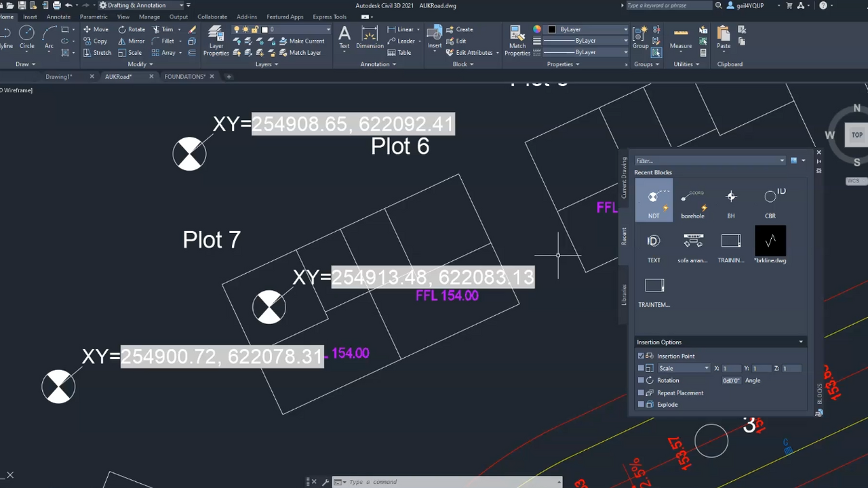Select the NDT block thumbnail
The width and height of the screenshot is (868, 488).
[x=654, y=200]
